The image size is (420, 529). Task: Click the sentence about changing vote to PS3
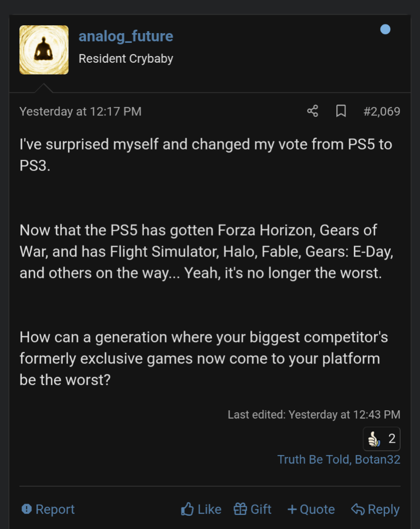click(x=205, y=154)
